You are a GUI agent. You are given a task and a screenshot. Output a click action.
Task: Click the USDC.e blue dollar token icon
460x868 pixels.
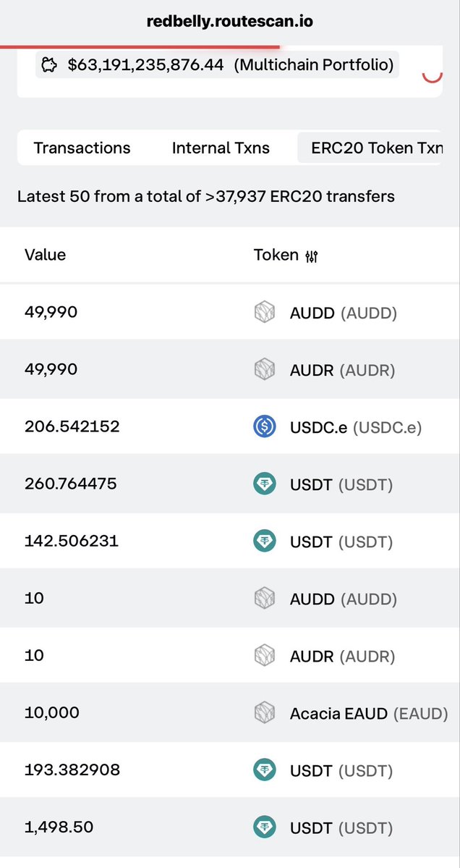click(x=264, y=427)
